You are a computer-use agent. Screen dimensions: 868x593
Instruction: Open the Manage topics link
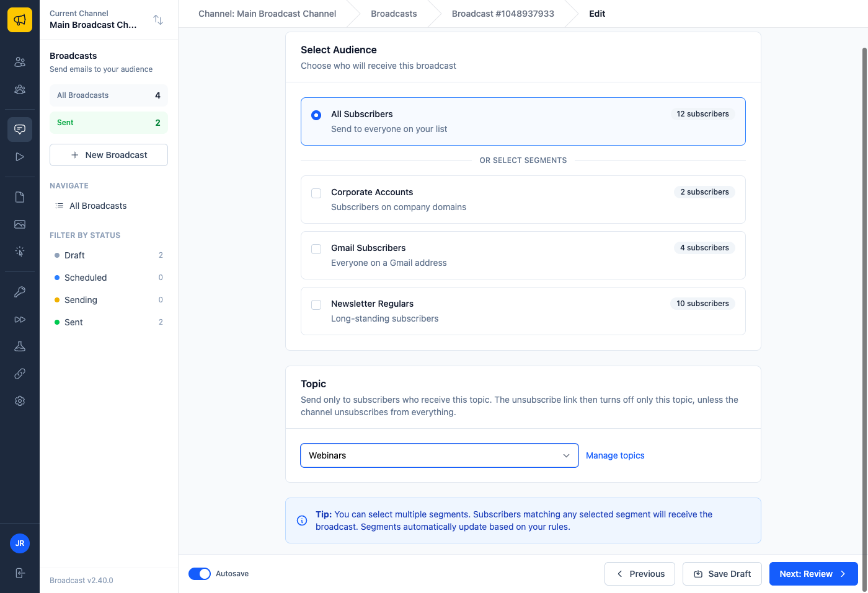tap(615, 455)
